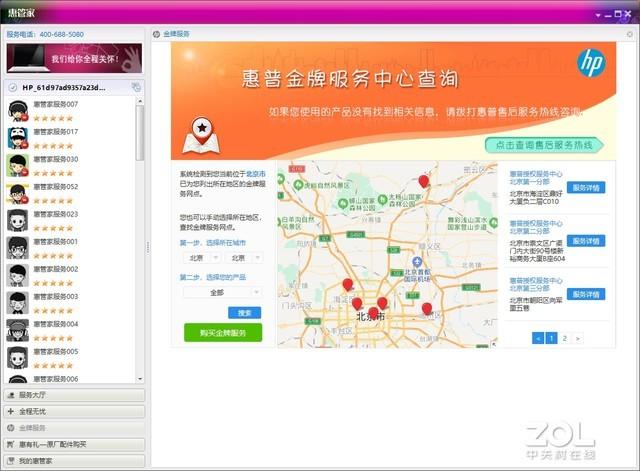
Task: Open avatar of 惠管家服务052
Action: tap(18, 193)
